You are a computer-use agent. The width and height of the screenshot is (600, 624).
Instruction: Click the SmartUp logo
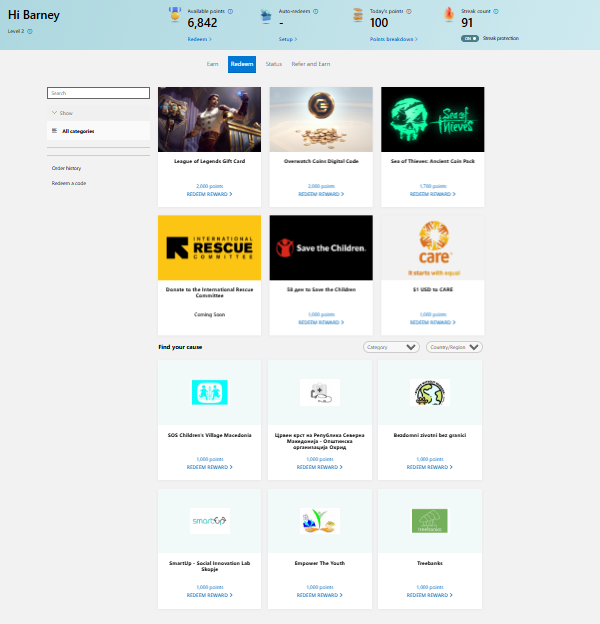210,521
